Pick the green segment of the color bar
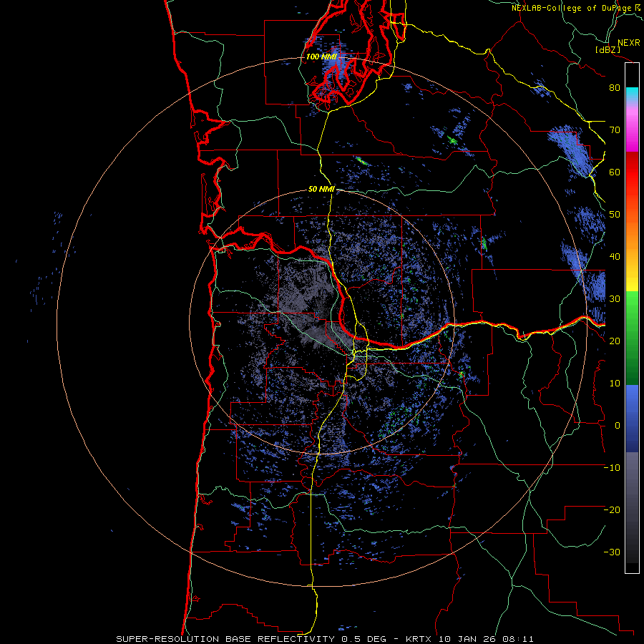644x644 pixels. (632, 338)
